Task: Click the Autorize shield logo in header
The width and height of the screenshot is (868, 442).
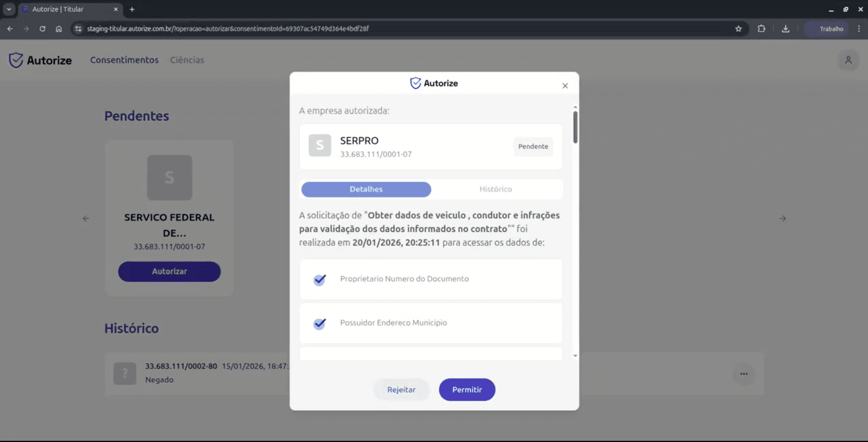Action: click(16, 60)
